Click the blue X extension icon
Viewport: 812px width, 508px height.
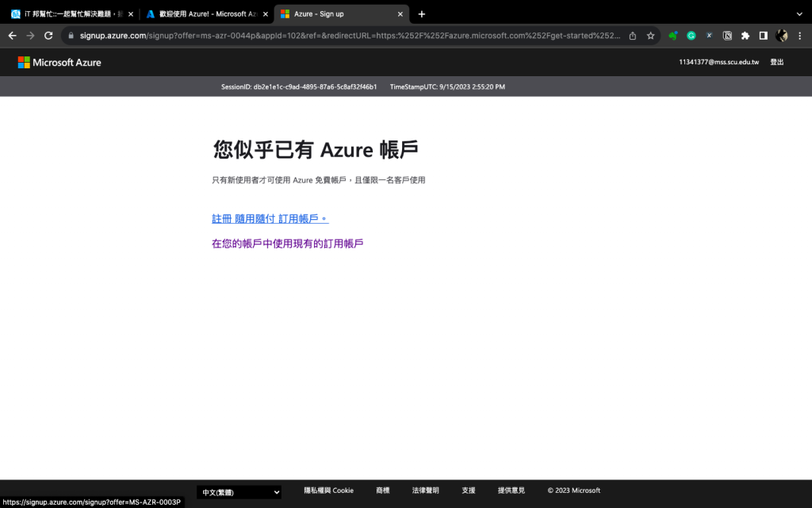point(710,36)
